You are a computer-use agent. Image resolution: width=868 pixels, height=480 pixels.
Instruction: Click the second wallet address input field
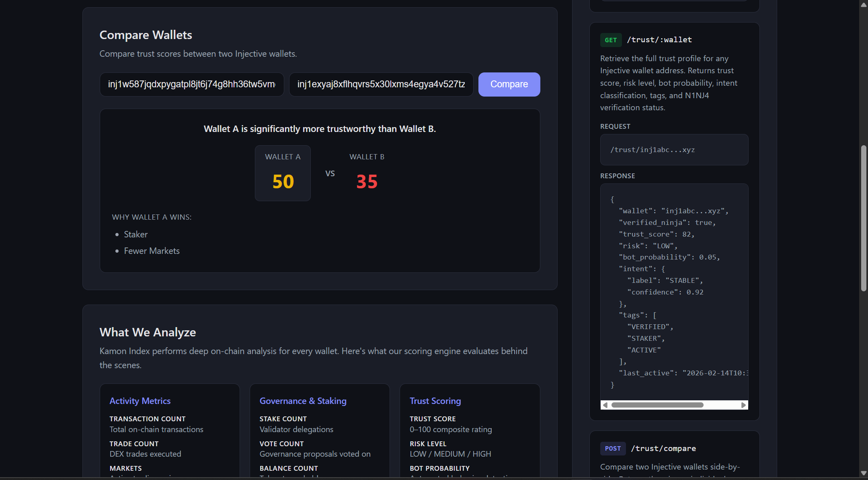[381, 84]
